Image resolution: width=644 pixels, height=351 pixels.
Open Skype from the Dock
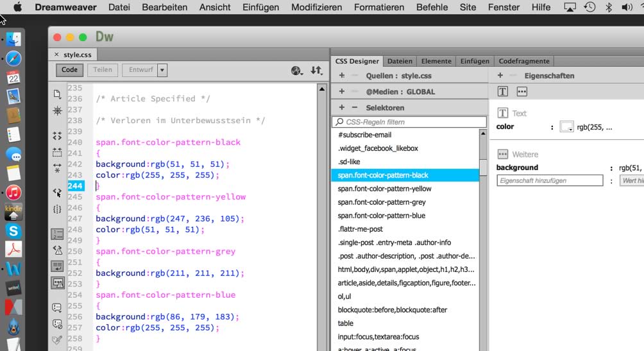tap(13, 231)
